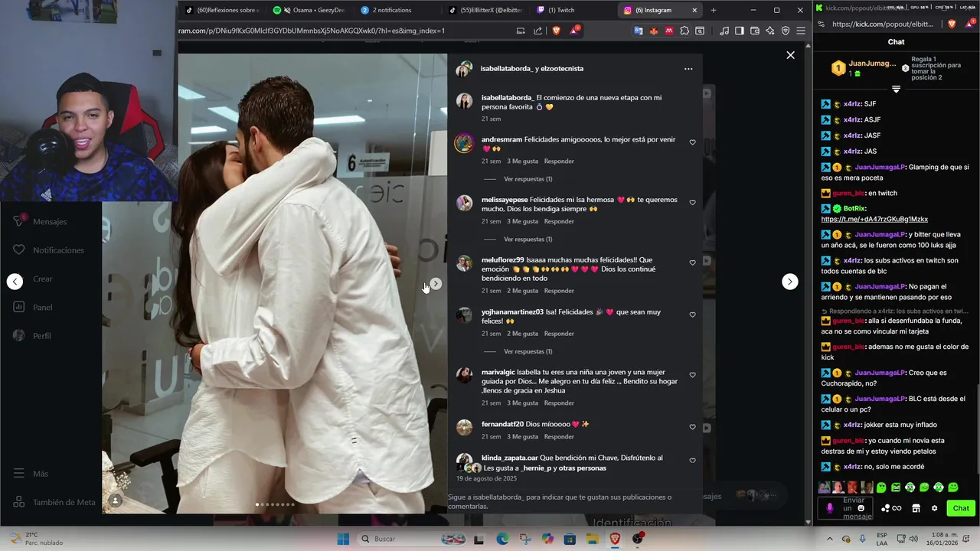Share the page with share icon
980x551 pixels.
[537, 31]
